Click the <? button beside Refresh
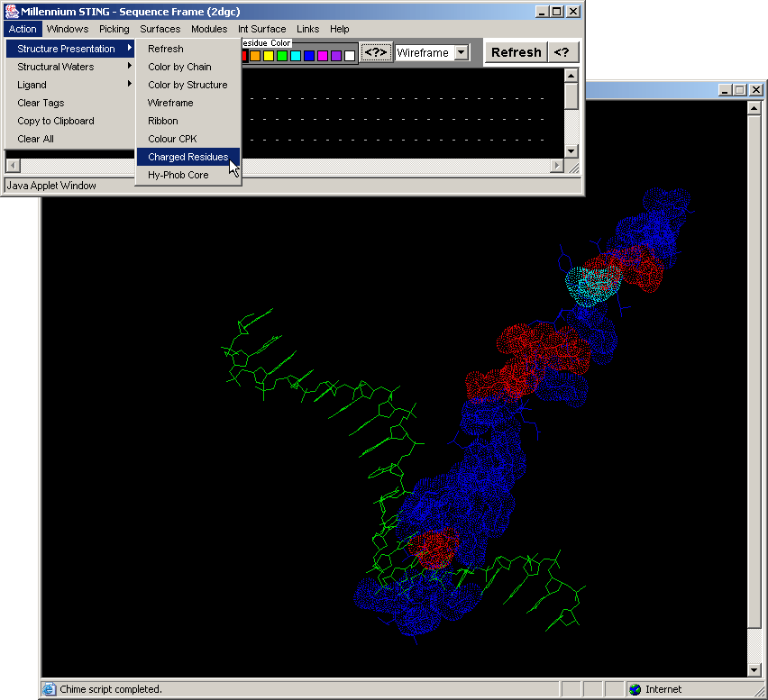This screenshot has width=768, height=700. pos(562,52)
